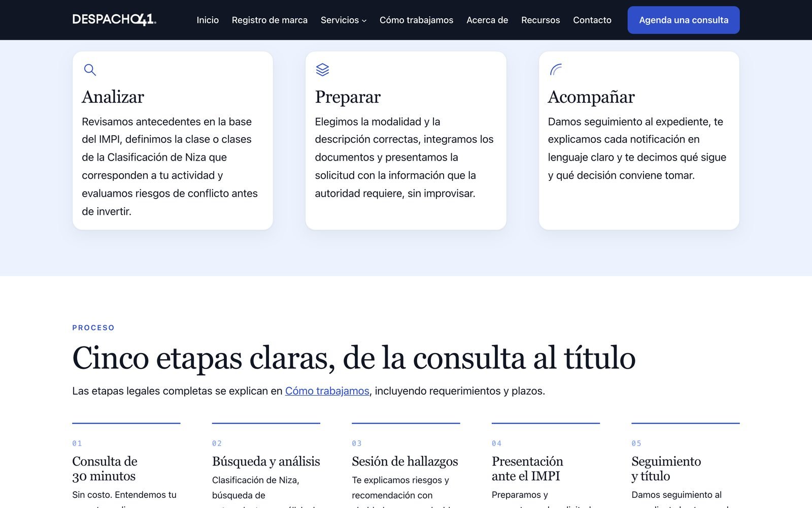The height and width of the screenshot is (508, 812).
Task: Click the arc icon above Acompañar
Action: tap(556, 70)
